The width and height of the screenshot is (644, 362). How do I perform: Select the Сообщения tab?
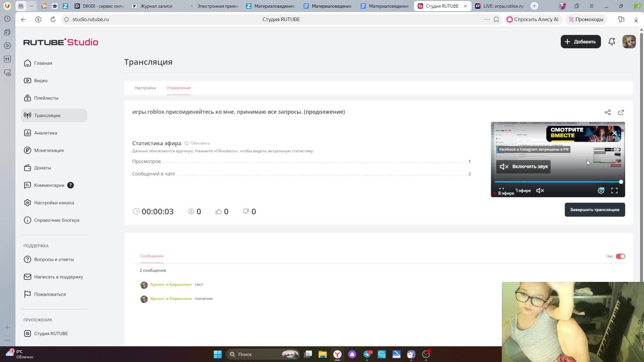point(152,256)
